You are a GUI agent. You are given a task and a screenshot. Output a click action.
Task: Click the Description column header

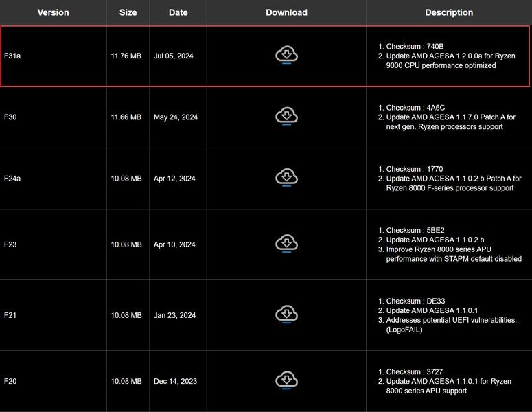[449, 12]
